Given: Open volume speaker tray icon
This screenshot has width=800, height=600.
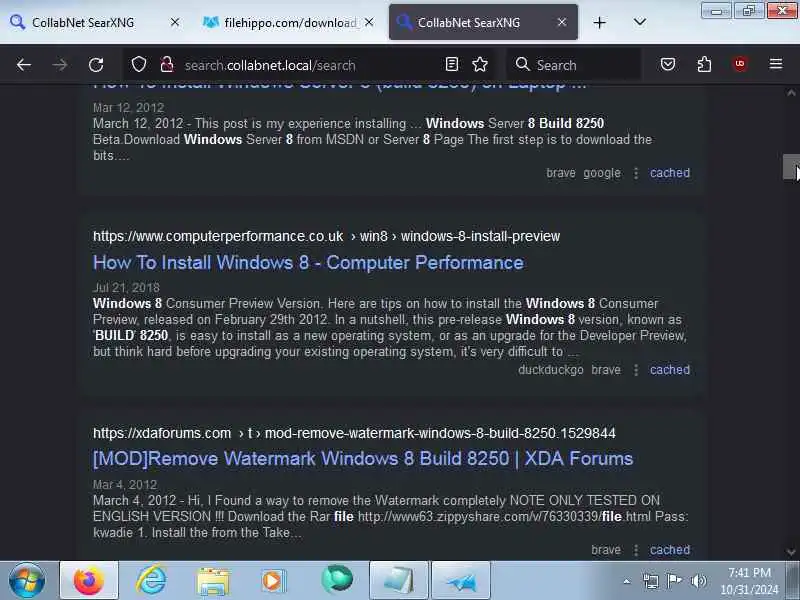Looking at the screenshot, I should [698, 581].
